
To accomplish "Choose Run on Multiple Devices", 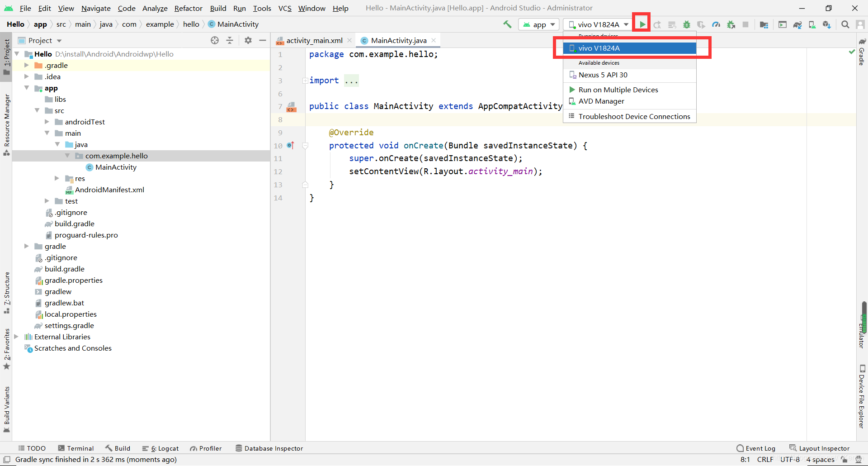I will coord(629,90).
